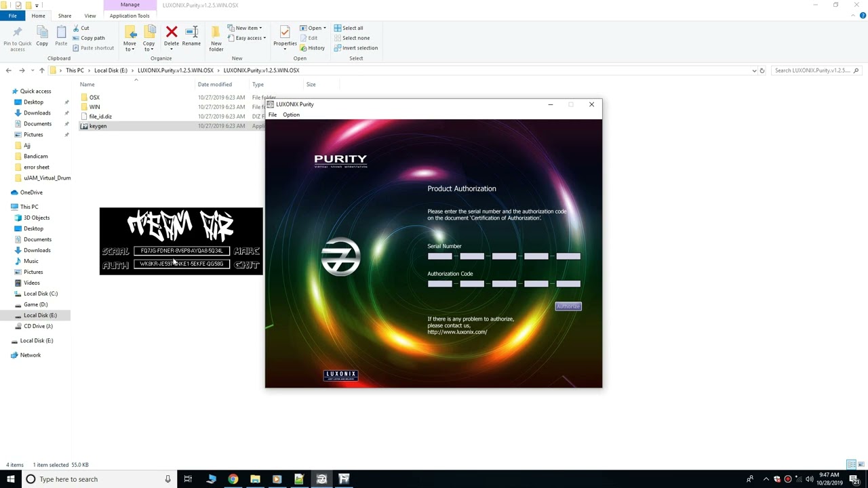Go up one folder level arrow
The height and width of the screenshot is (488, 868).
coord(41,70)
